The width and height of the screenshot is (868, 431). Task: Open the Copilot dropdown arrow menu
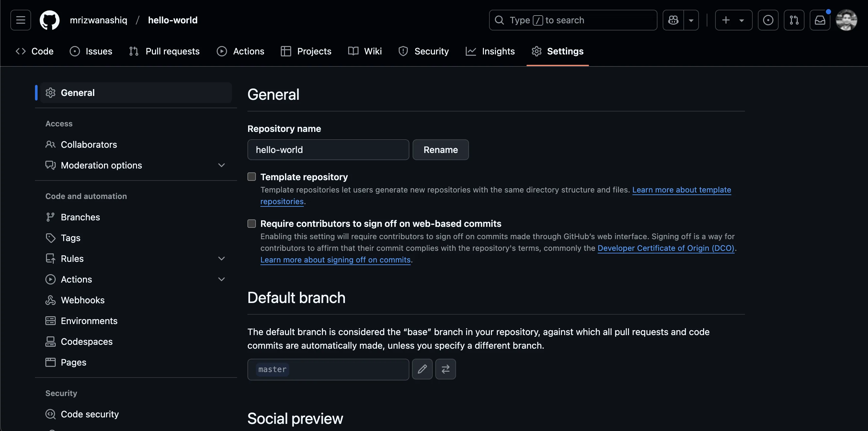point(691,20)
